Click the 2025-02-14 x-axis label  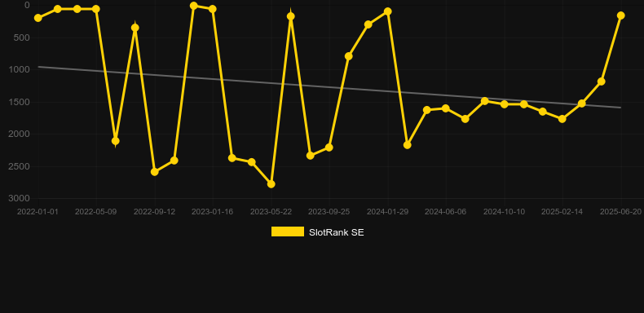pos(562,212)
